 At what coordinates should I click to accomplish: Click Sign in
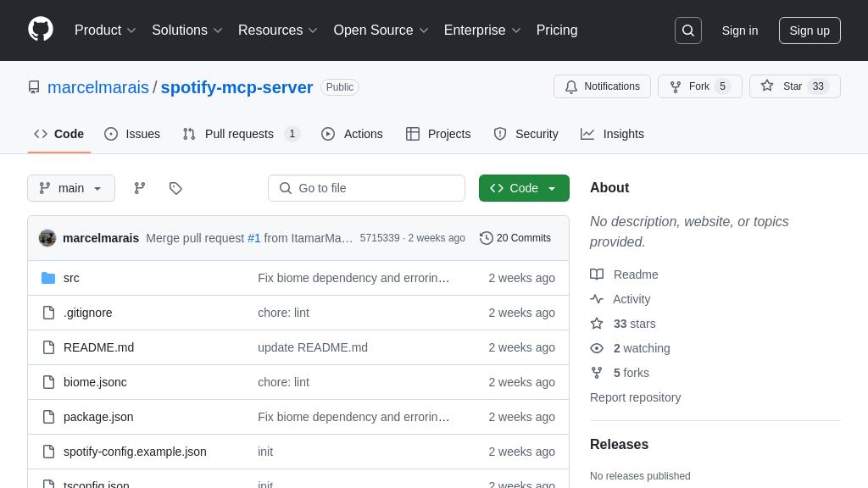click(739, 30)
